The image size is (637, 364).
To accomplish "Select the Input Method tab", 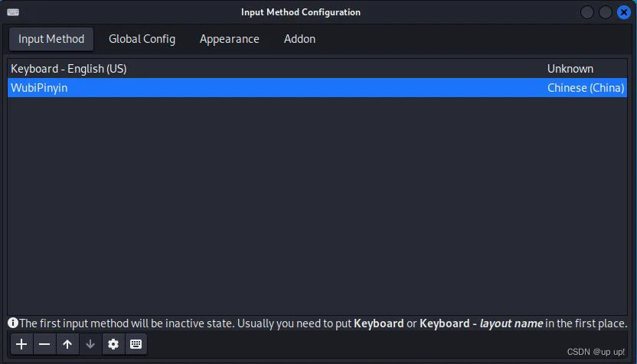I will tap(51, 39).
